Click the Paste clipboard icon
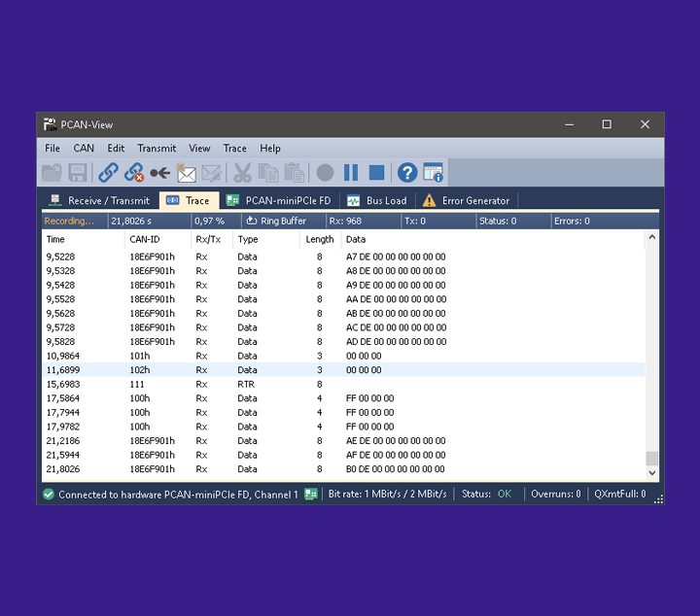700x616 pixels. pos(295,173)
